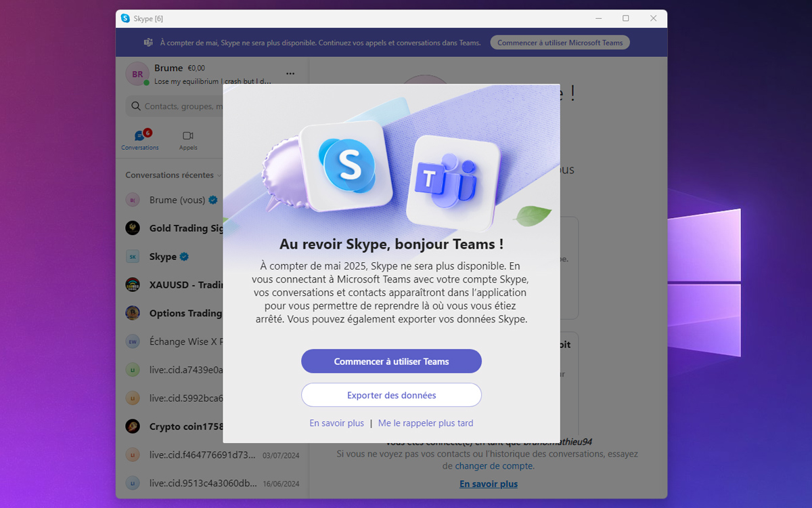Screen dimensions: 812x508
Task: Click the Skype logo in the title bar
Action: tap(125, 18)
